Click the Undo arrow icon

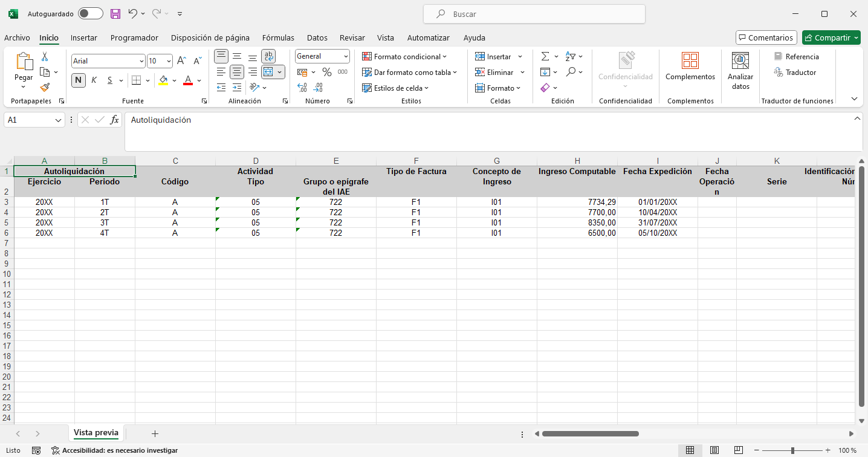tap(132, 13)
